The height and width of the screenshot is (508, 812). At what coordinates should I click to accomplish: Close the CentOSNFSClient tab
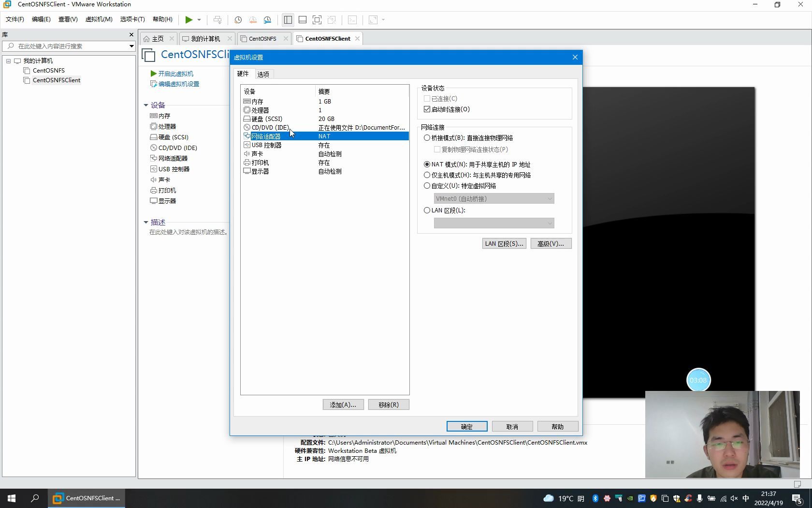(x=357, y=39)
